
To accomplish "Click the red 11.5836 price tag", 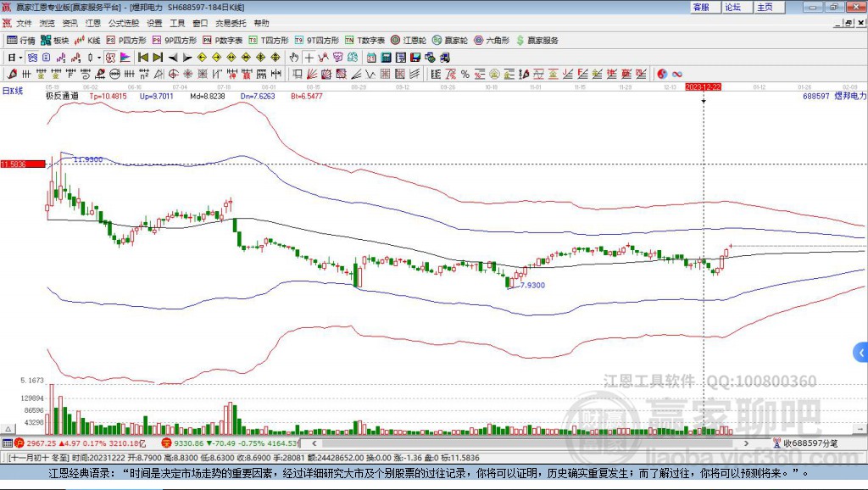I will 23,164.
